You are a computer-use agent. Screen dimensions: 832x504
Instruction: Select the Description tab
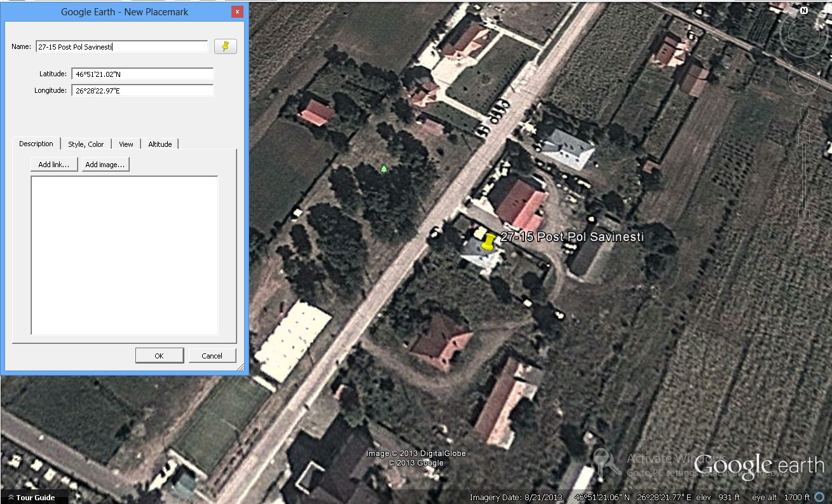(x=36, y=144)
